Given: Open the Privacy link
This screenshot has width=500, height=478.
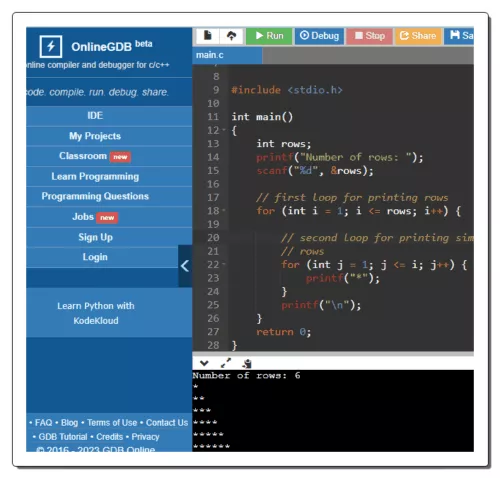Looking at the screenshot, I should [x=145, y=437].
